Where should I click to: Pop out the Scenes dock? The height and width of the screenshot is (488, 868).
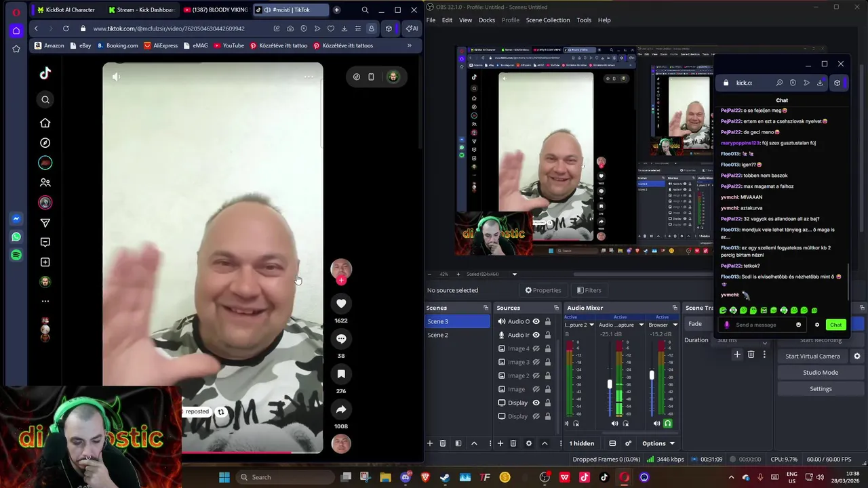[x=486, y=308]
